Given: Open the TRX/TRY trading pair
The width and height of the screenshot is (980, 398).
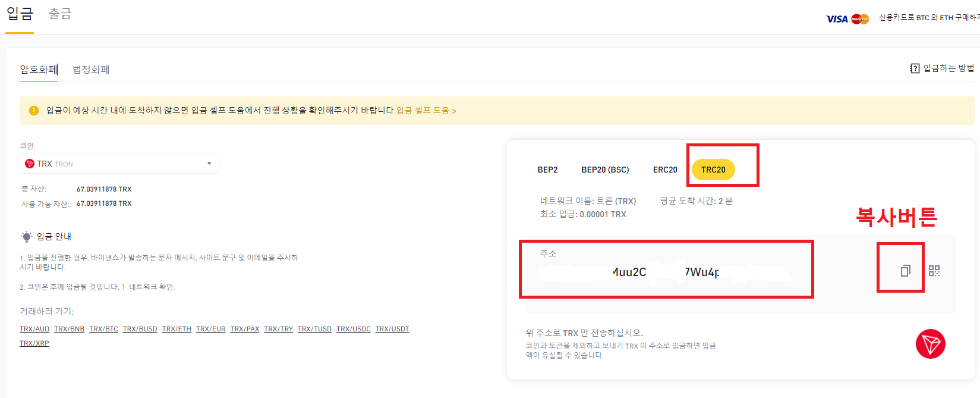Looking at the screenshot, I should [279, 329].
